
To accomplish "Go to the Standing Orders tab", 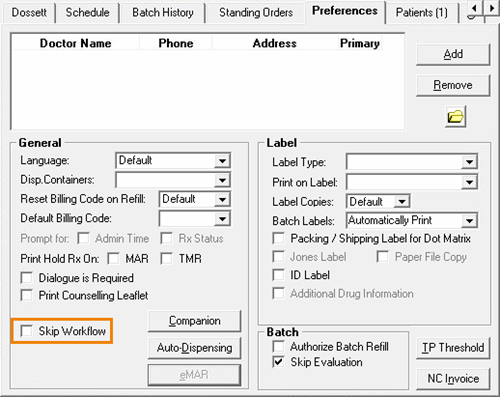I will 256,13.
